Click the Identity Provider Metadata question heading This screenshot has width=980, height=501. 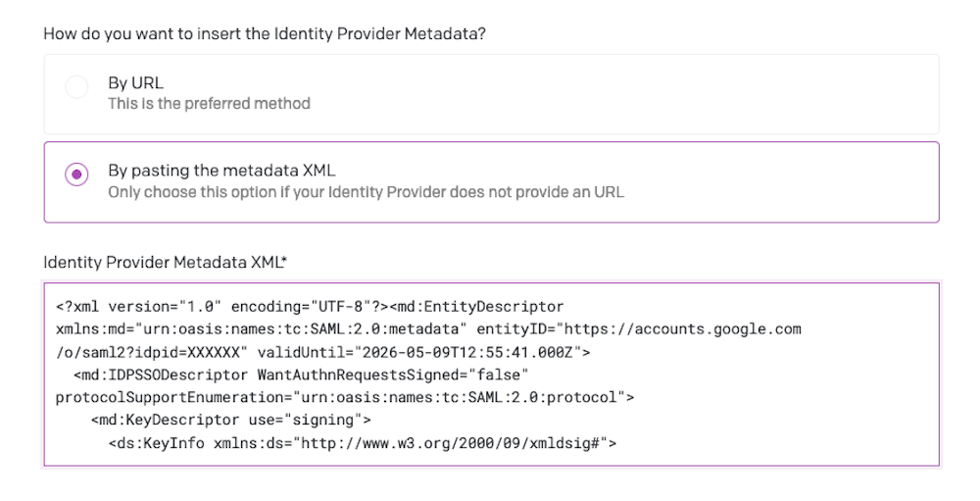(x=265, y=33)
